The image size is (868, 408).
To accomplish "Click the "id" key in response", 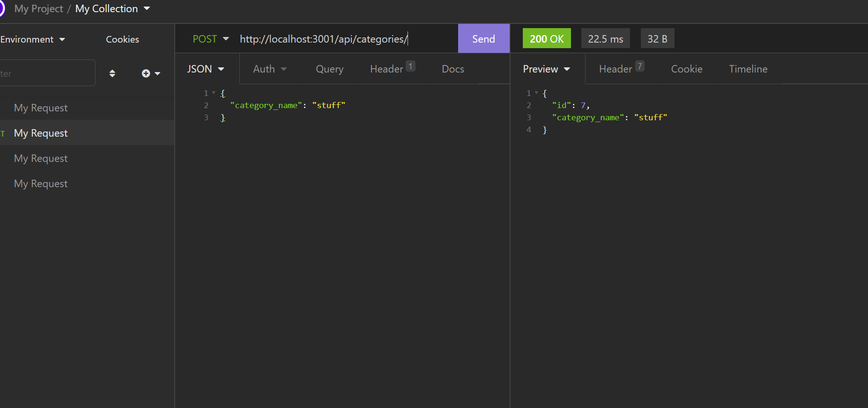I will click(x=561, y=105).
